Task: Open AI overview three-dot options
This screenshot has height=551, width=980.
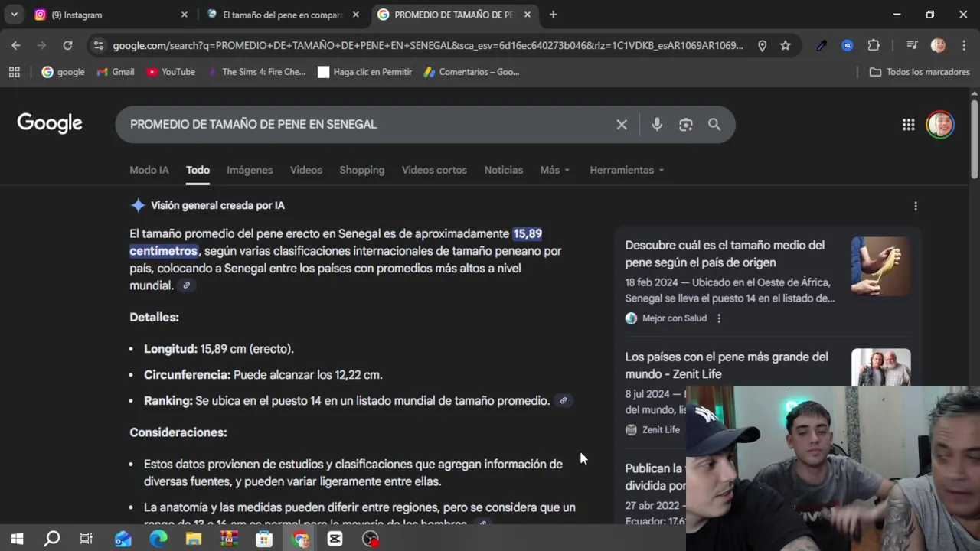Action: click(915, 206)
